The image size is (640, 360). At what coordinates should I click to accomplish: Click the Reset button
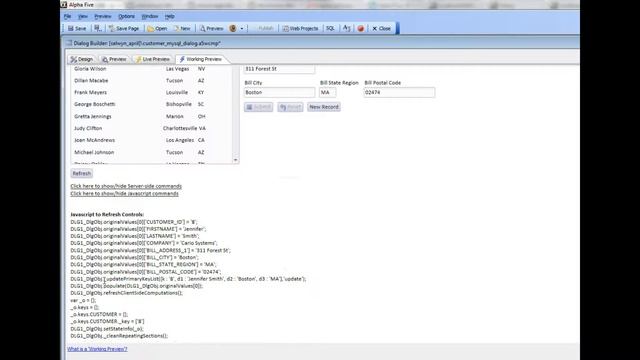point(290,107)
